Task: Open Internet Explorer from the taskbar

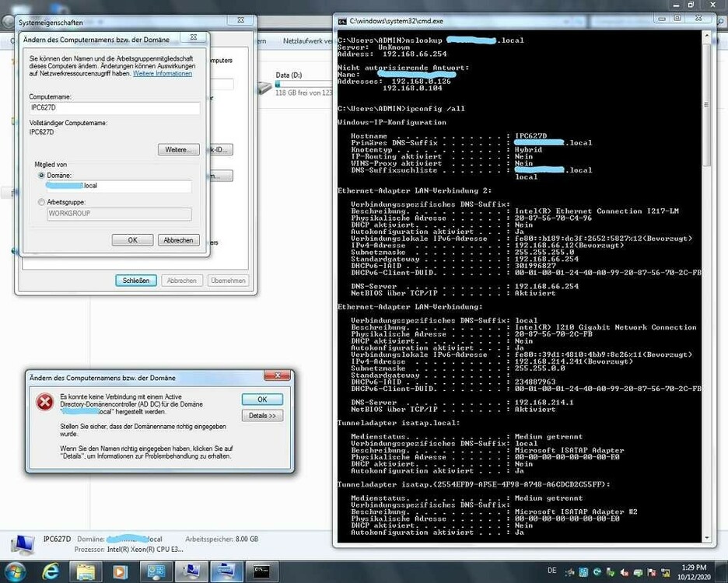Action: click(51, 572)
